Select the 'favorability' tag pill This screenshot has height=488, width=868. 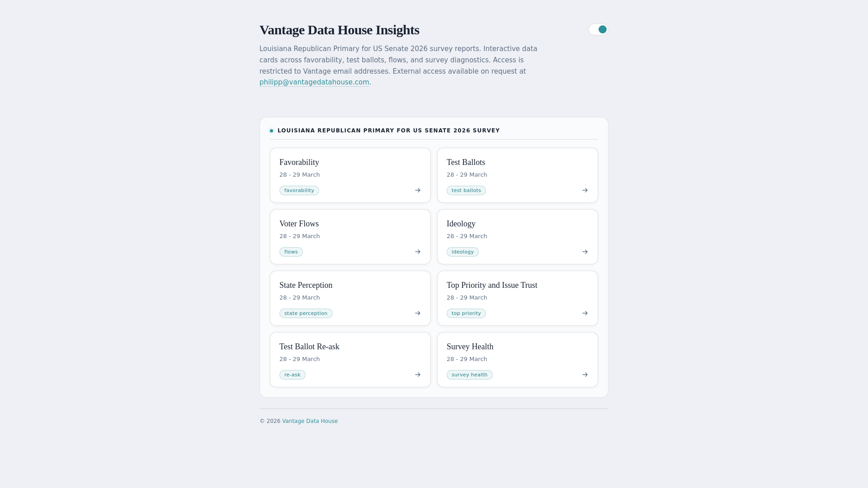299,191
